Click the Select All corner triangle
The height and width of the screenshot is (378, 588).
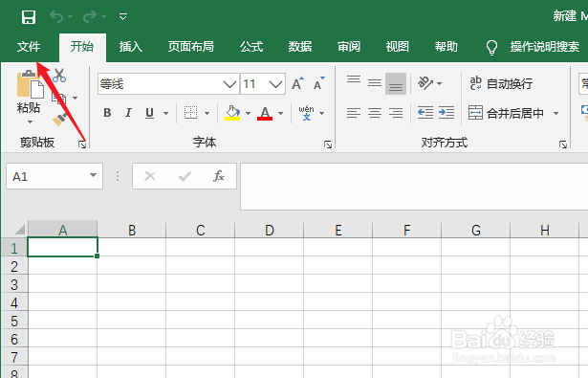tap(19, 229)
